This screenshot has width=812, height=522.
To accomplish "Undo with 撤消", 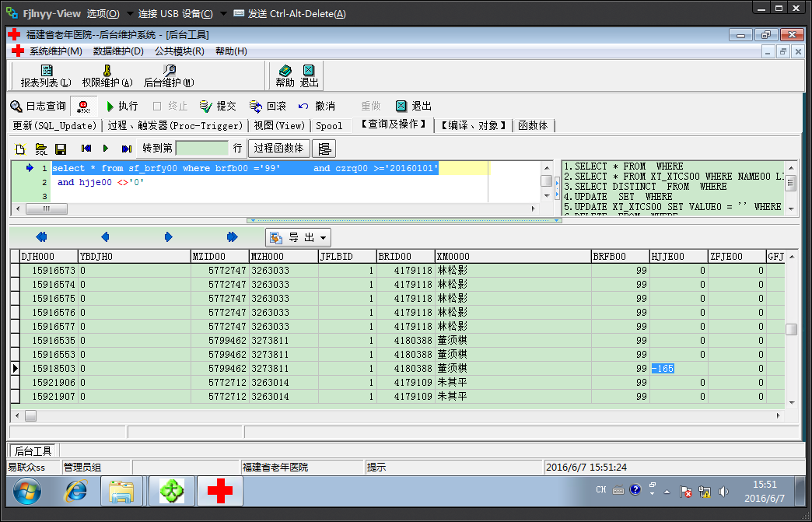I will pos(317,106).
